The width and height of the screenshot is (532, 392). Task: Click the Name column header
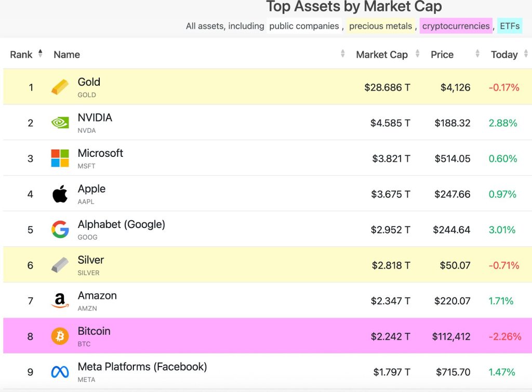pyautogui.click(x=66, y=54)
